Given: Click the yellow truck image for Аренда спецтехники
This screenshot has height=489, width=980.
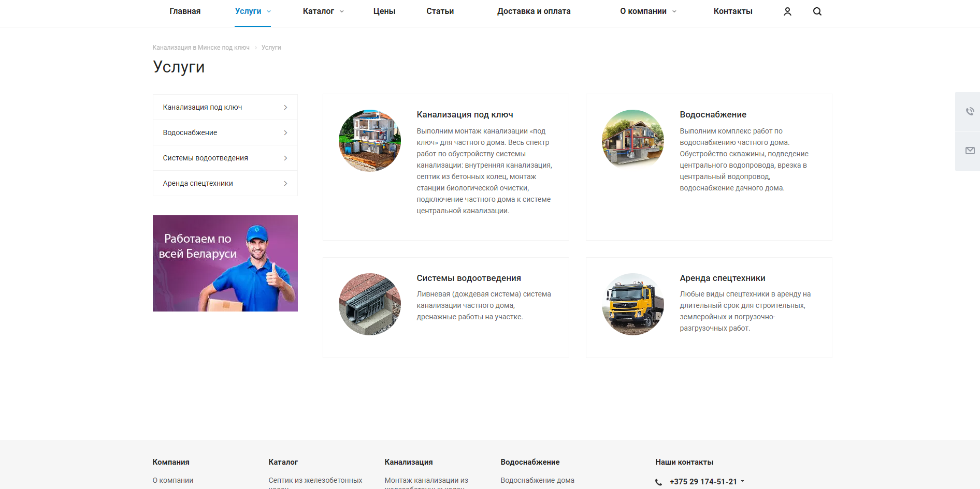Looking at the screenshot, I should [x=633, y=304].
